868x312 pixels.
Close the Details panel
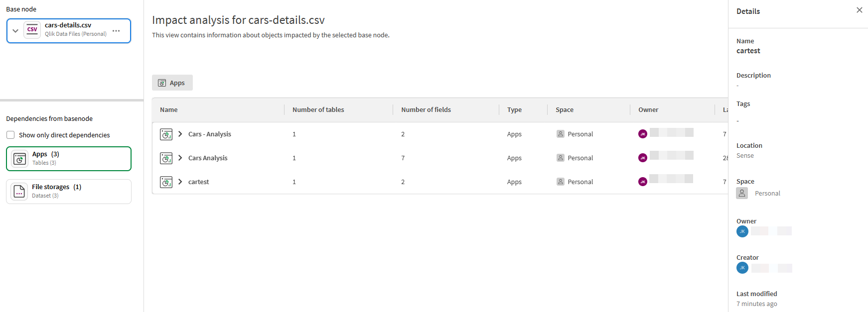[x=859, y=10]
